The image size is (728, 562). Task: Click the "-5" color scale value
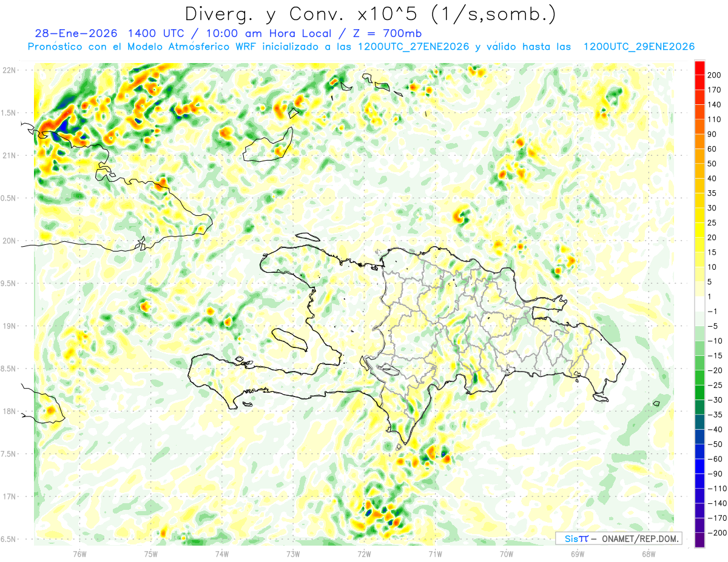[713, 326]
